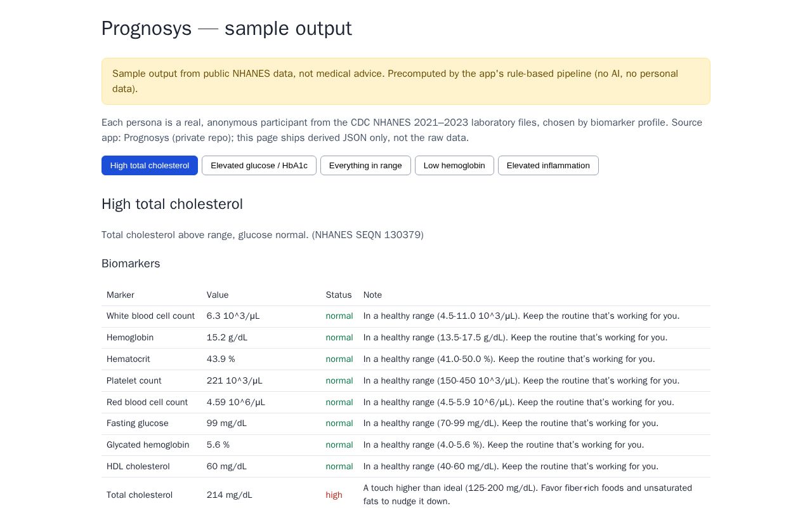Click the paragraph about CDC NHANES personas
812x508 pixels.
(x=402, y=130)
